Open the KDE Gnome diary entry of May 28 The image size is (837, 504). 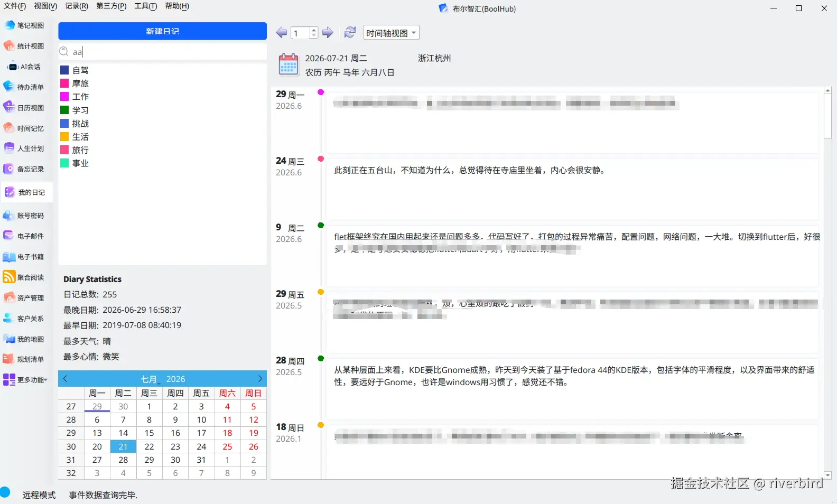[x=572, y=388]
